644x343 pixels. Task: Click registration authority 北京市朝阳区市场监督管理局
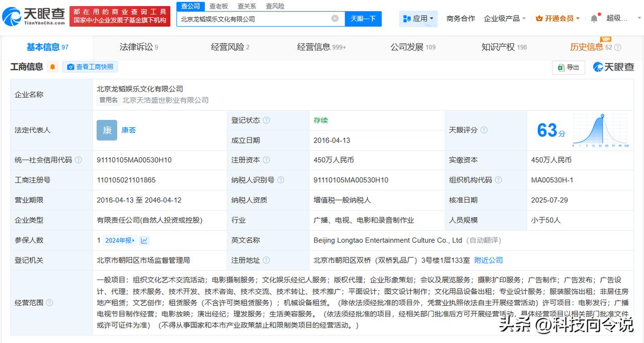coord(143,260)
